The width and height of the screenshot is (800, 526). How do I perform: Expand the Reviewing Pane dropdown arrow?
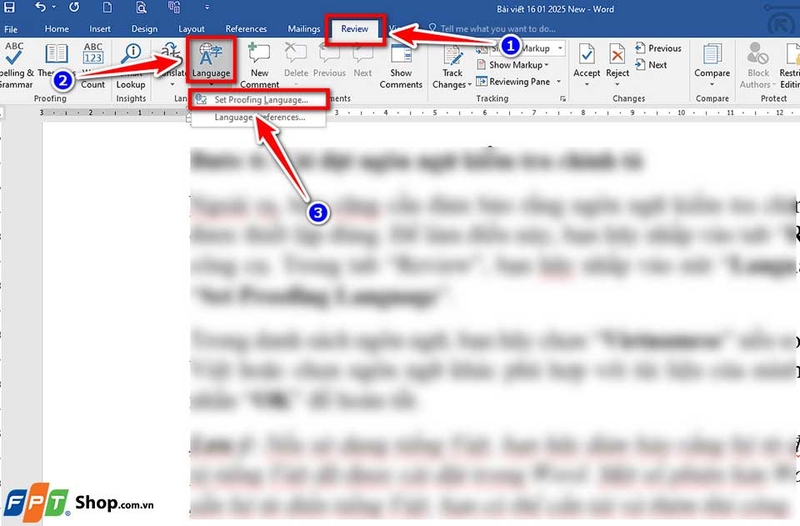pos(559,81)
